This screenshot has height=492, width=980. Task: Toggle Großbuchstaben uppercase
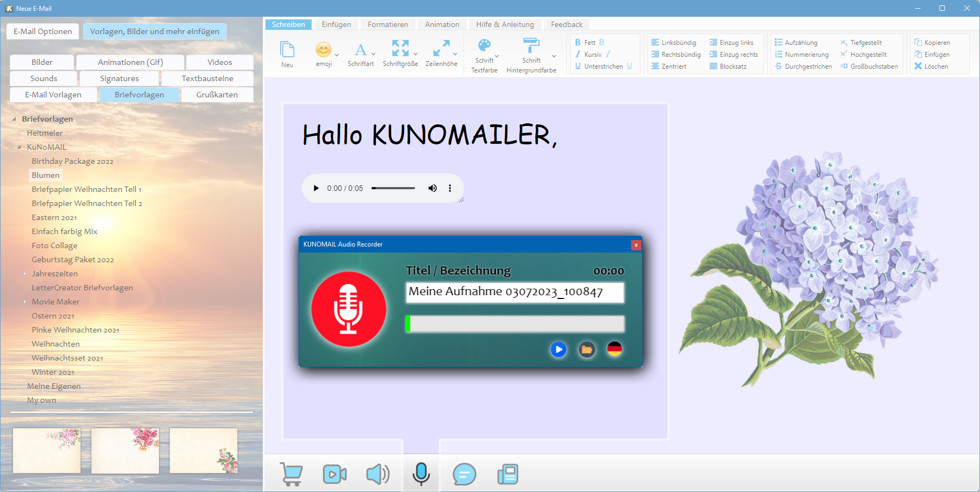pos(869,66)
